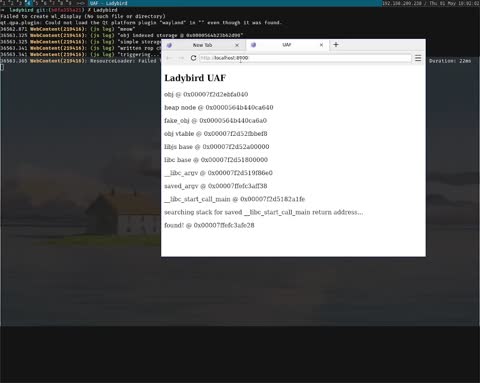
Task: Click the obj vtable address line
Action: tap(216, 134)
